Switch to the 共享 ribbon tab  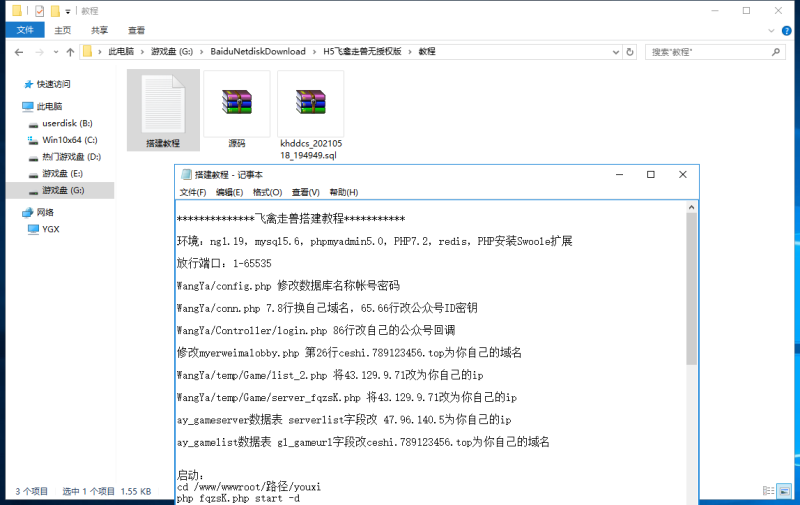[x=99, y=30]
